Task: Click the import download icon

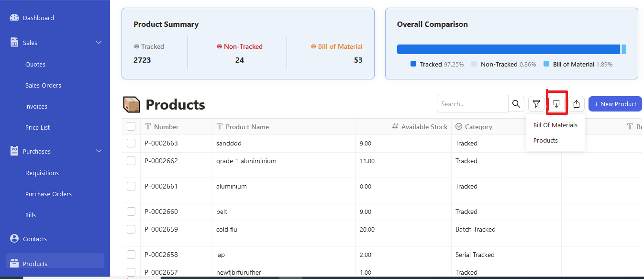Action: pos(556,104)
